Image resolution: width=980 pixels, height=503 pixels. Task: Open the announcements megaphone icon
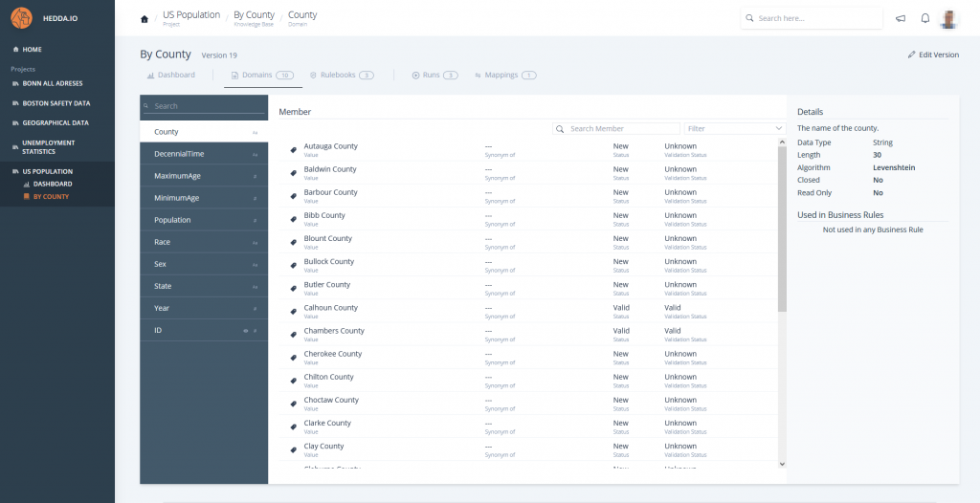901,18
